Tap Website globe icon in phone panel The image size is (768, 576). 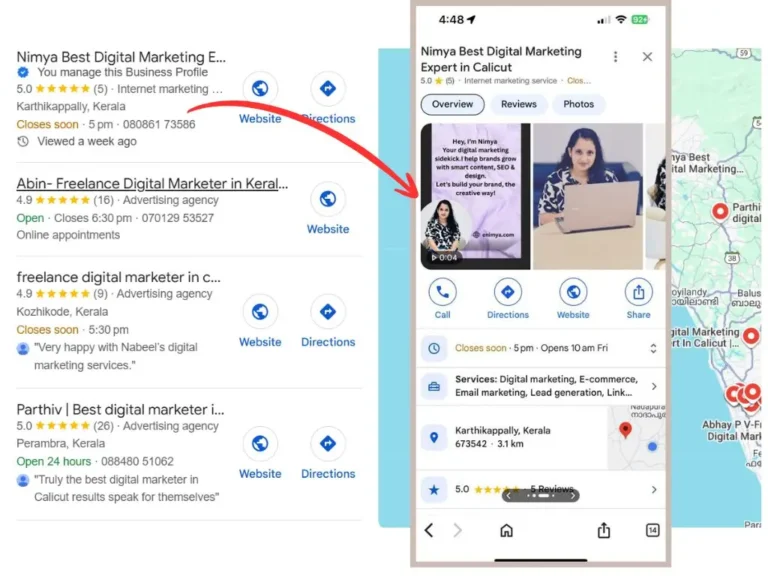click(573, 292)
